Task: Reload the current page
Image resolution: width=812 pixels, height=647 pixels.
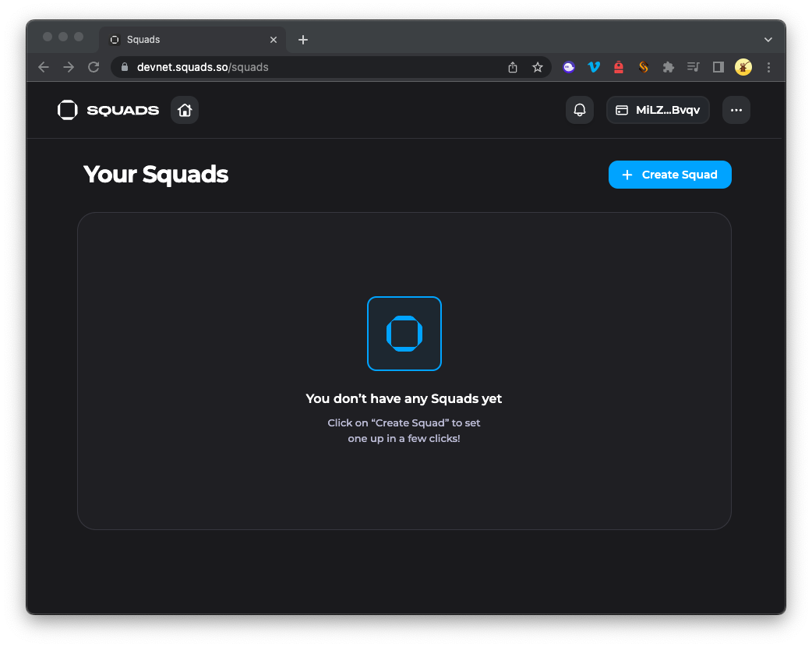Action: pyautogui.click(x=94, y=67)
